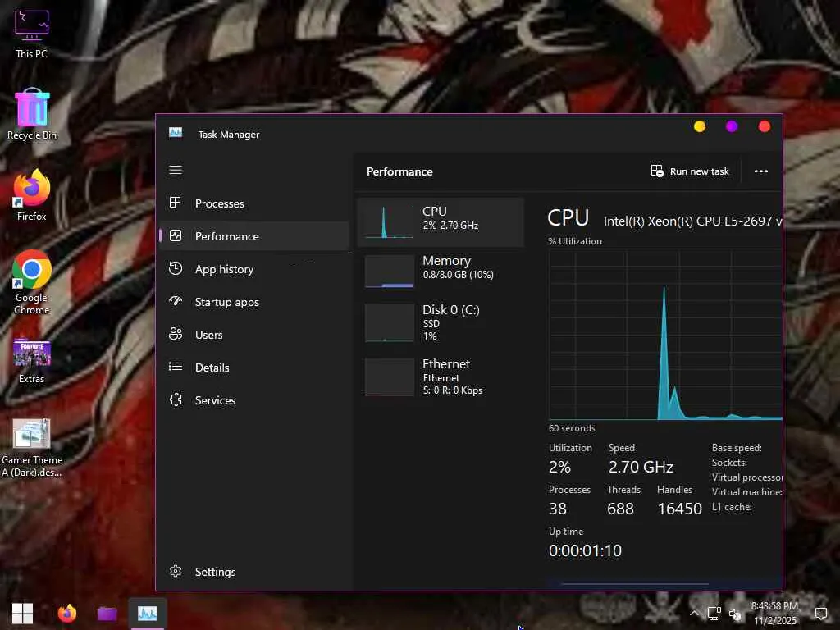Screen dimensions: 840x630
Task: Open the Processes page icon
Action: [176, 203]
